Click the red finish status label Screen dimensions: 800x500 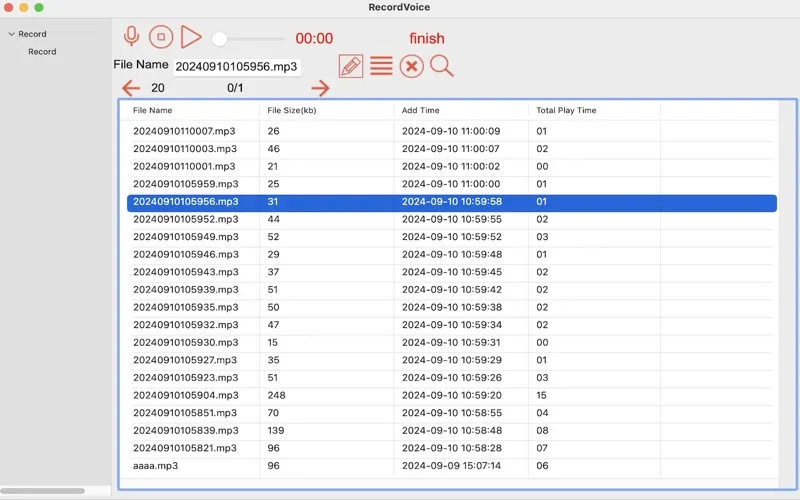tap(427, 38)
